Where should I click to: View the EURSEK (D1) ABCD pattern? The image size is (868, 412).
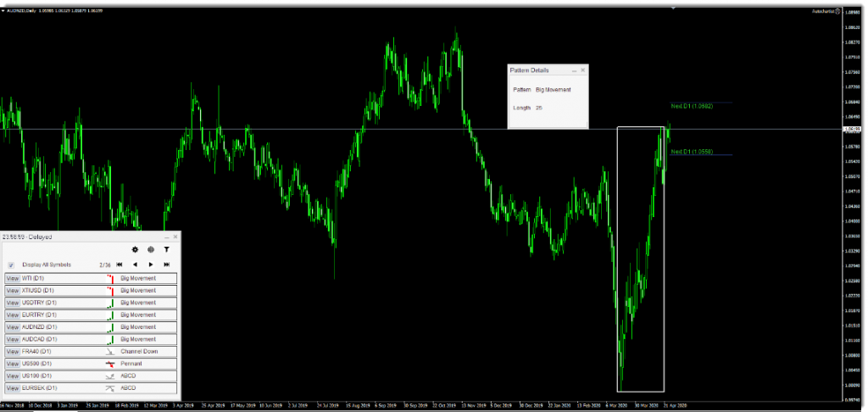pos(12,387)
